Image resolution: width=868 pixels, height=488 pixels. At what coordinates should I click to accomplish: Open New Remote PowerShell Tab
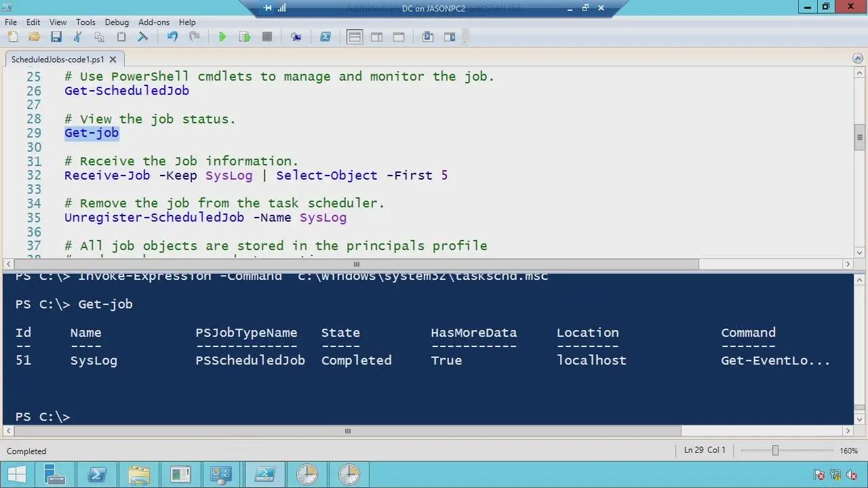pos(296,37)
